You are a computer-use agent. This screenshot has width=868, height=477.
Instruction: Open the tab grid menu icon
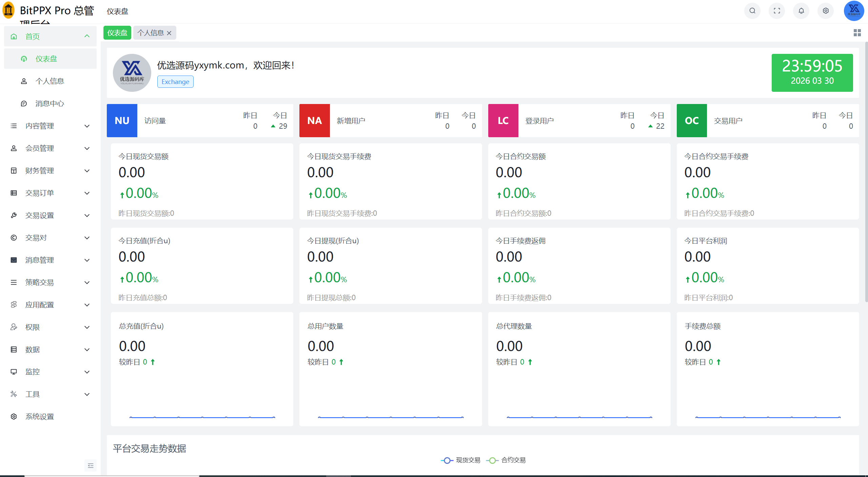[x=857, y=33]
